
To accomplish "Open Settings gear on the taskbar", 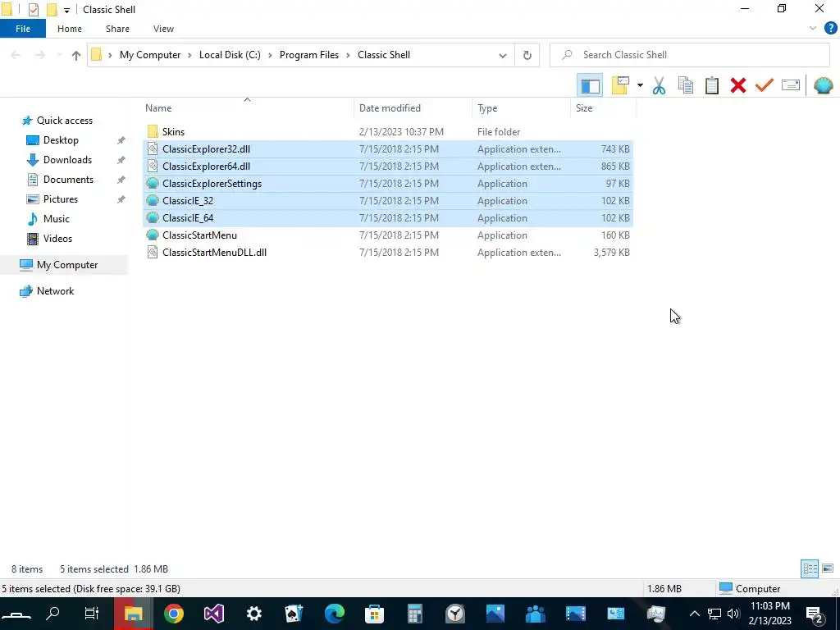I will (254, 614).
